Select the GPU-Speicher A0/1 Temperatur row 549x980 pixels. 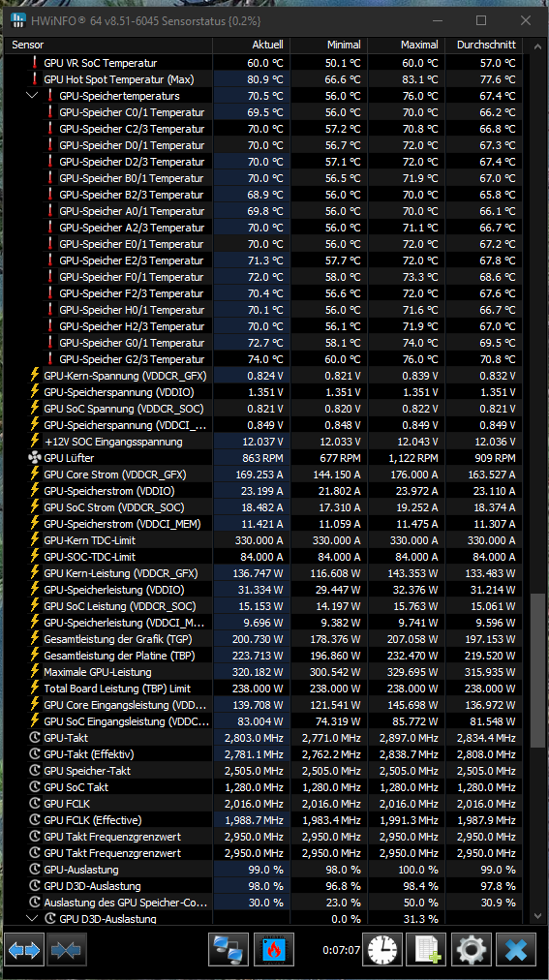263,211
